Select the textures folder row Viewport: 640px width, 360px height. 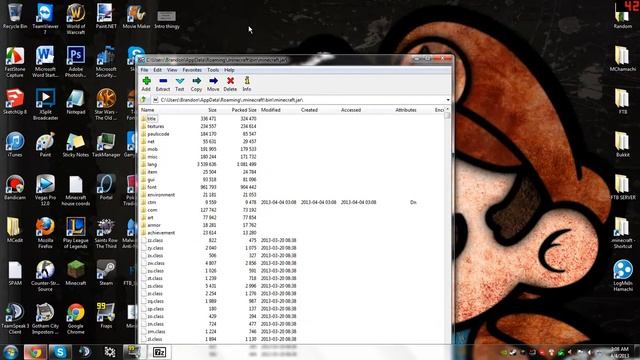click(x=292, y=126)
